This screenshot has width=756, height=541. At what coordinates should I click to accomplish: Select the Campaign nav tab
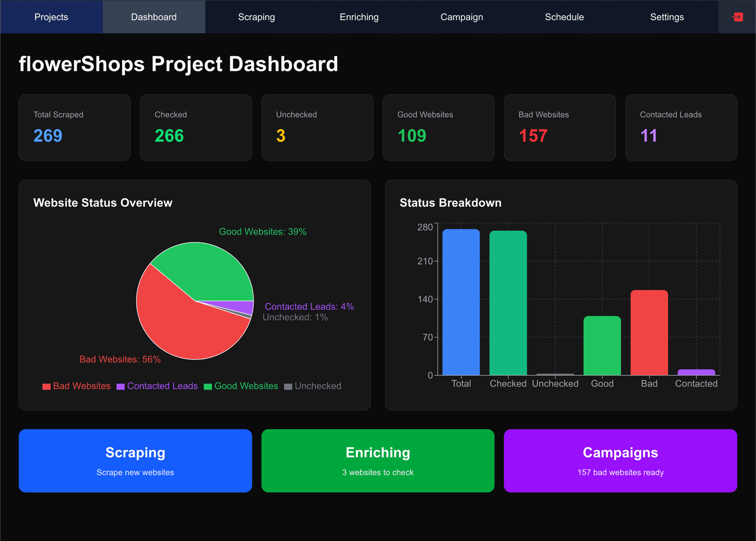[461, 17]
